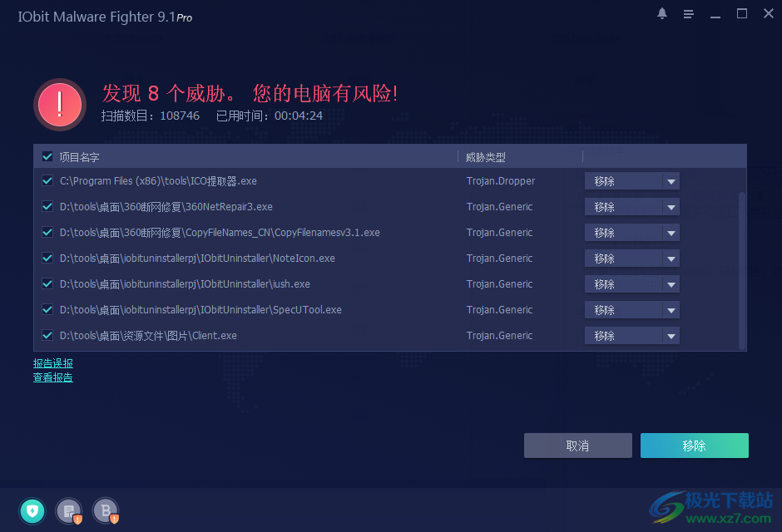Open the green shield protection icon
Image resolution: width=782 pixels, height=532 pixels.
32,511
